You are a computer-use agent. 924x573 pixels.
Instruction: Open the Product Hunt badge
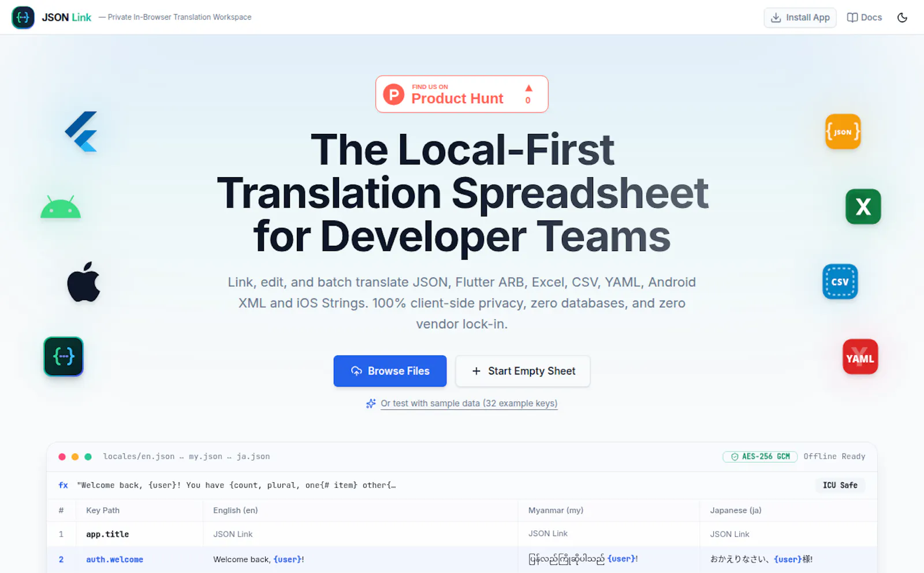[461, 94]
